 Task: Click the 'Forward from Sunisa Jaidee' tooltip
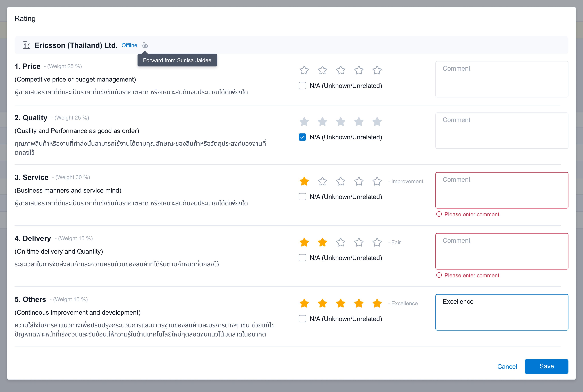[177, 60]
